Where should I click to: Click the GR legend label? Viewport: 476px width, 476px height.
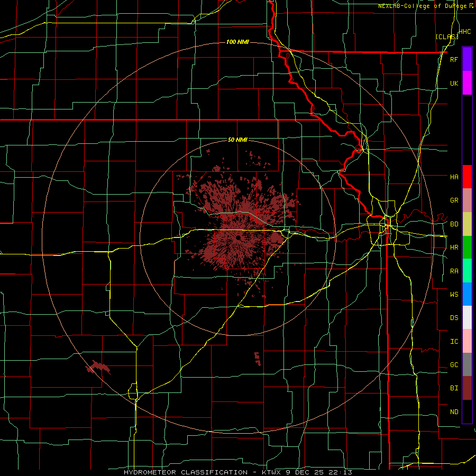tap(454, 200)
